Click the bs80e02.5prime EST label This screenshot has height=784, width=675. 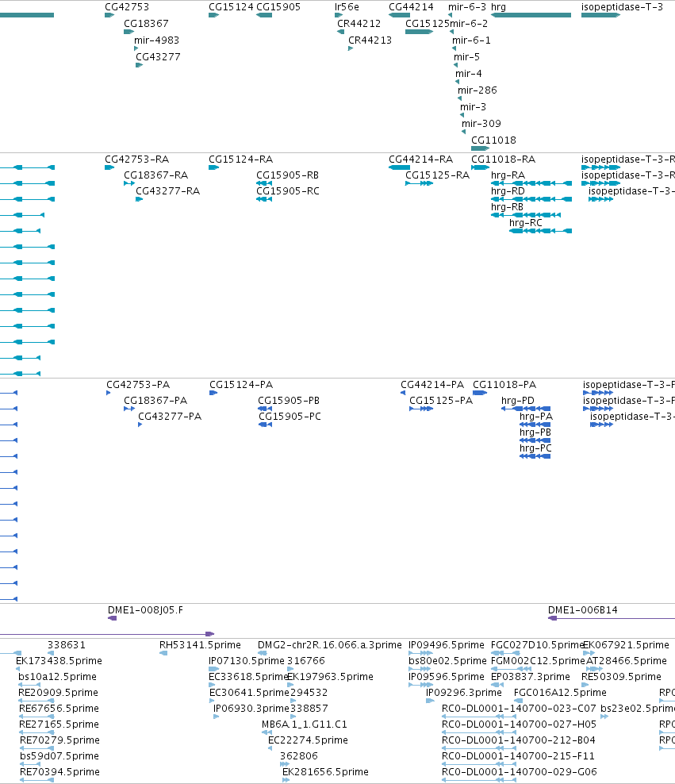447,661
